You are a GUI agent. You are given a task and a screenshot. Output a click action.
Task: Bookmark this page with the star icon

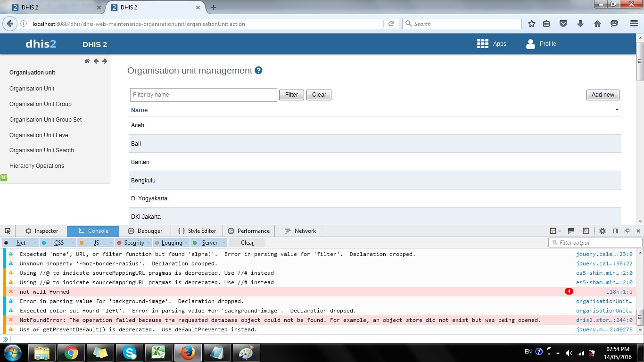point(532,24)
